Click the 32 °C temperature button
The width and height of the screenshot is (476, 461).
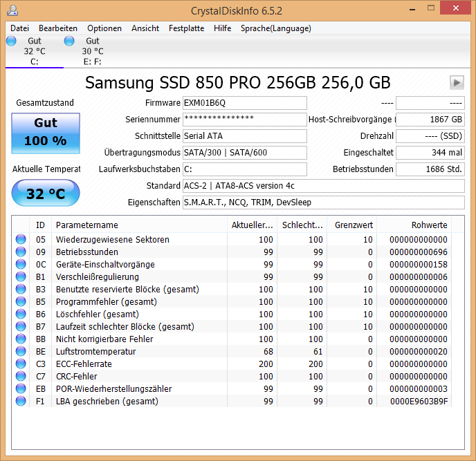(x=46, y=194)
